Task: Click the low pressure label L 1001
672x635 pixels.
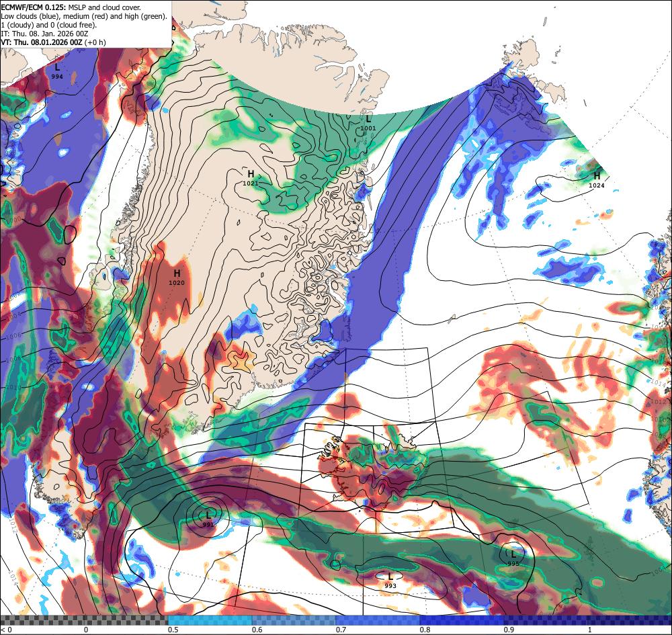Action: (x=368, y=122)
